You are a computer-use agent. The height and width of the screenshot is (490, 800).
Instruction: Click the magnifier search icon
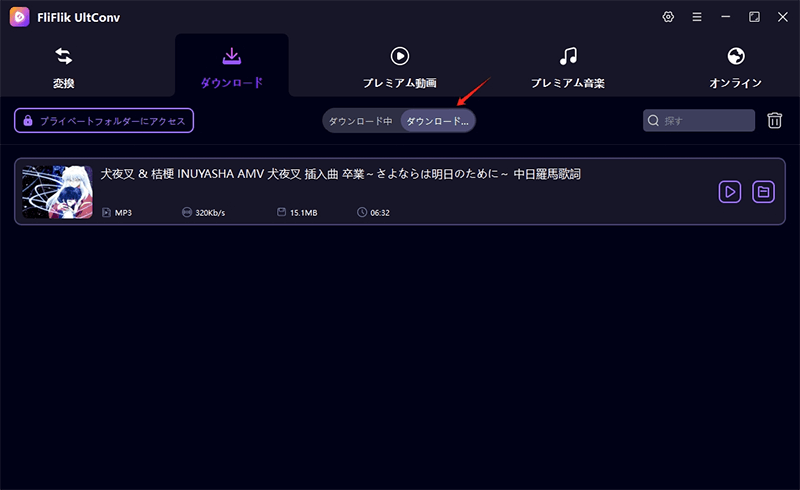point(653,120)
